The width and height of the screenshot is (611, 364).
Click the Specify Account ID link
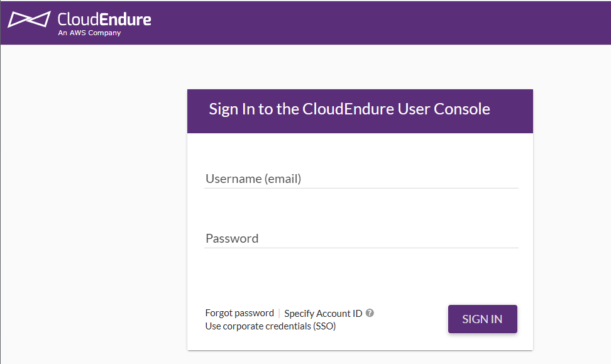point(323,313)
